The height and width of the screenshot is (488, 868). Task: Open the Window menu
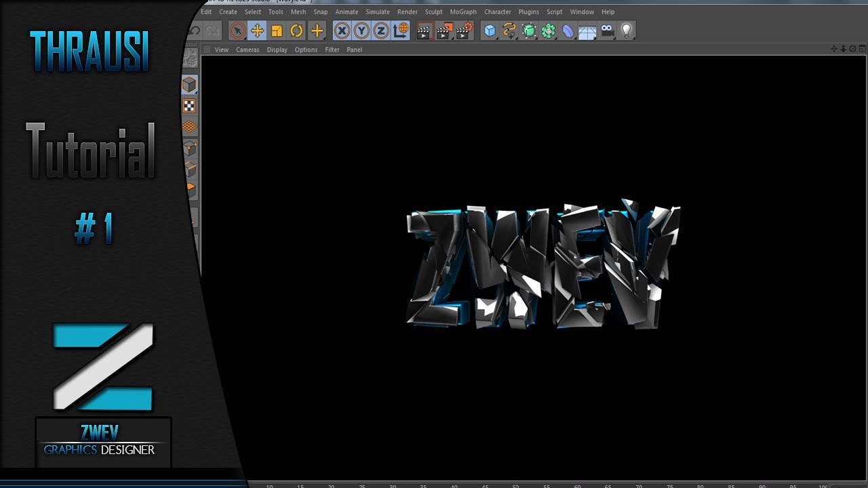tap(582, 12)
